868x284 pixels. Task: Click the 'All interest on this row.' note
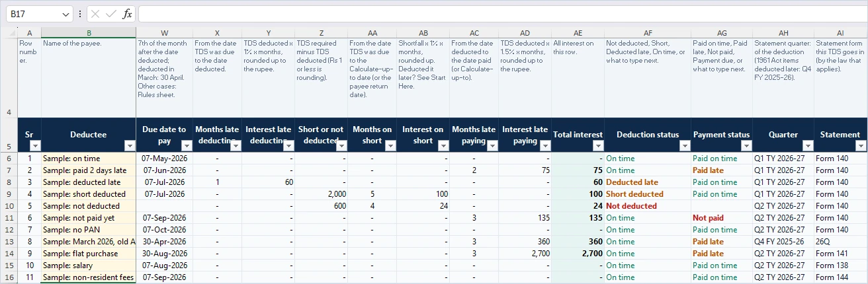pos(578,79)
